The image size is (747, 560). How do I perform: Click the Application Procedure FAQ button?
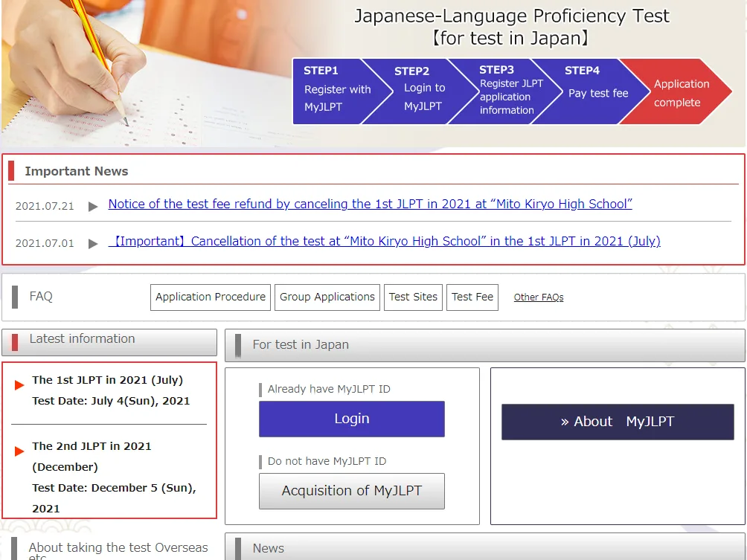point(210,297)
